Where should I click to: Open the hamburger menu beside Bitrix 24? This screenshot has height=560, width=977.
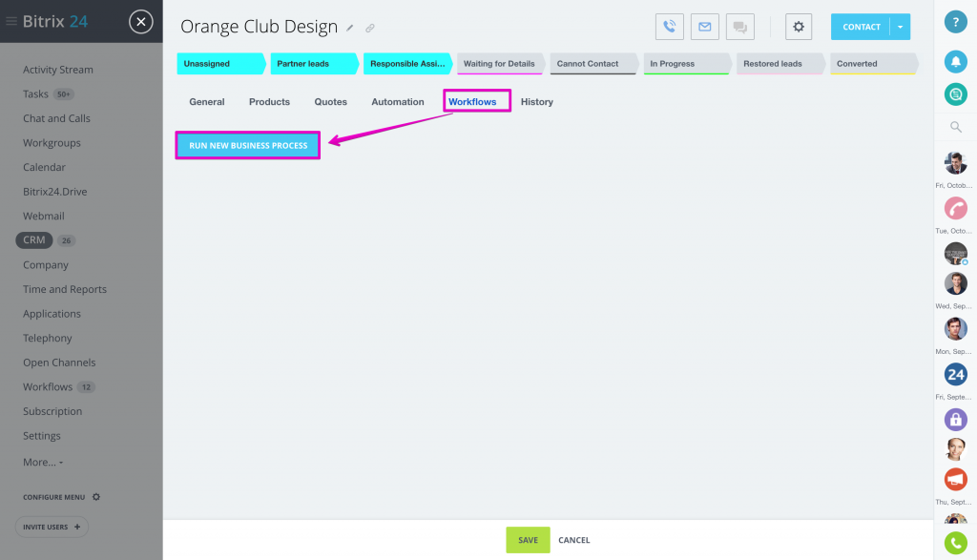[11, 21]
